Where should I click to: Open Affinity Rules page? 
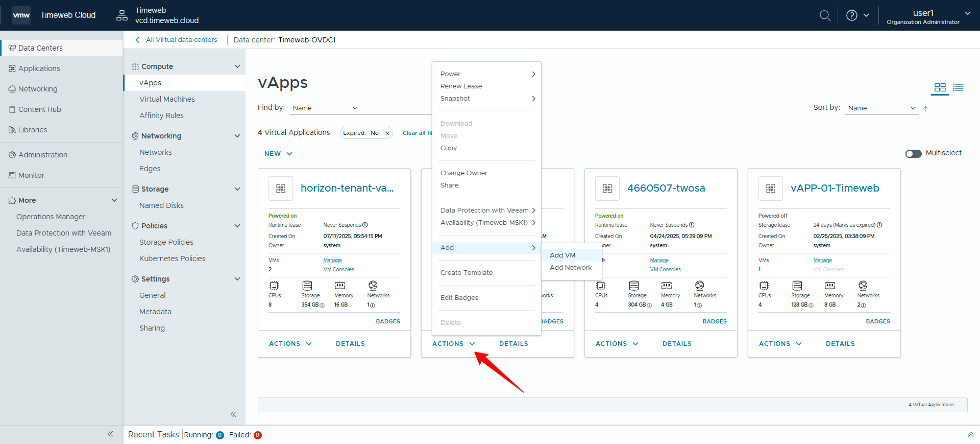[161, 115]
